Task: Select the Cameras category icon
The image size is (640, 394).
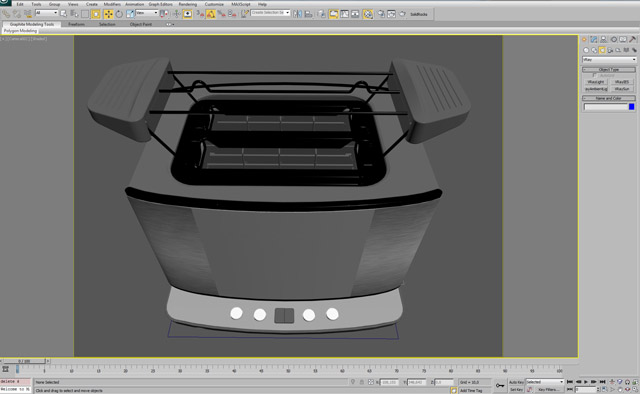Action: pos(610,50)
